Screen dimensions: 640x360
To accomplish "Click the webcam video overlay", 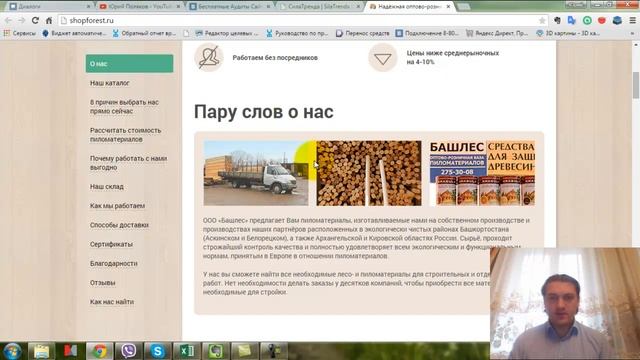I will tap(565, 303).
